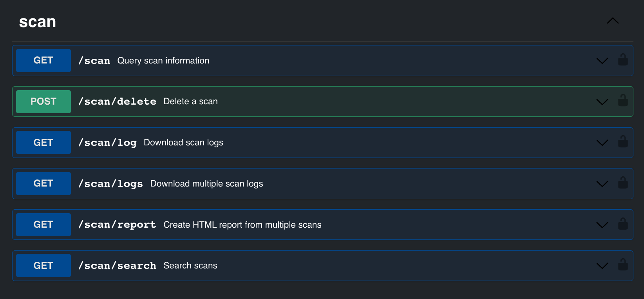Screen dimensions: 644x299
Task: Expand the /scan/report operation chevron
Action: click(x=602, y=225)
